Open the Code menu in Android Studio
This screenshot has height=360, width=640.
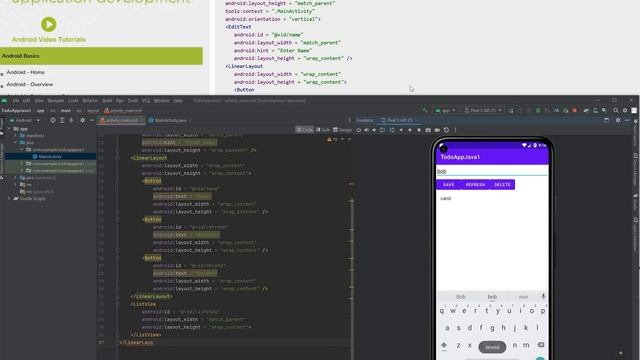tap(73, 100)
